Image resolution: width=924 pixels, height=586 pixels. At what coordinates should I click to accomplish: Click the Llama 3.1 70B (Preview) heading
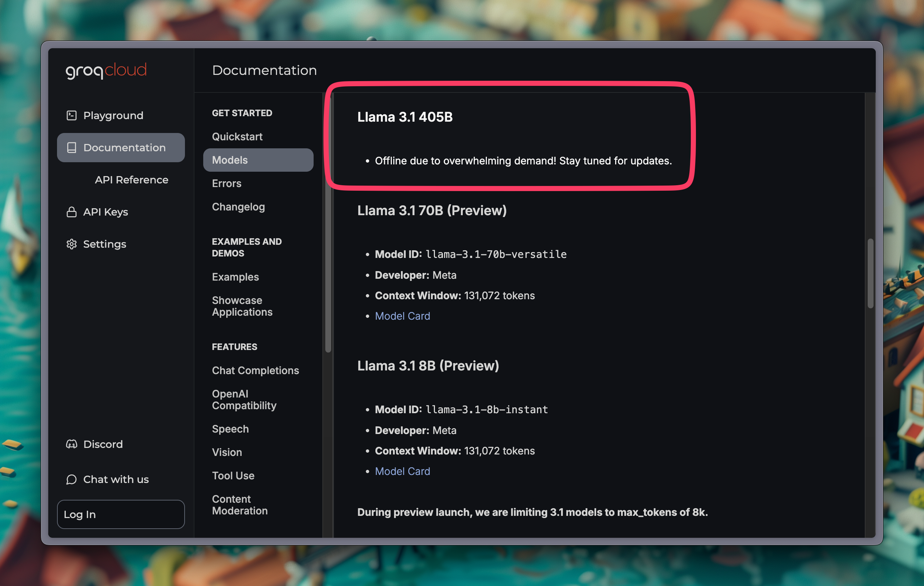(432, 210)
